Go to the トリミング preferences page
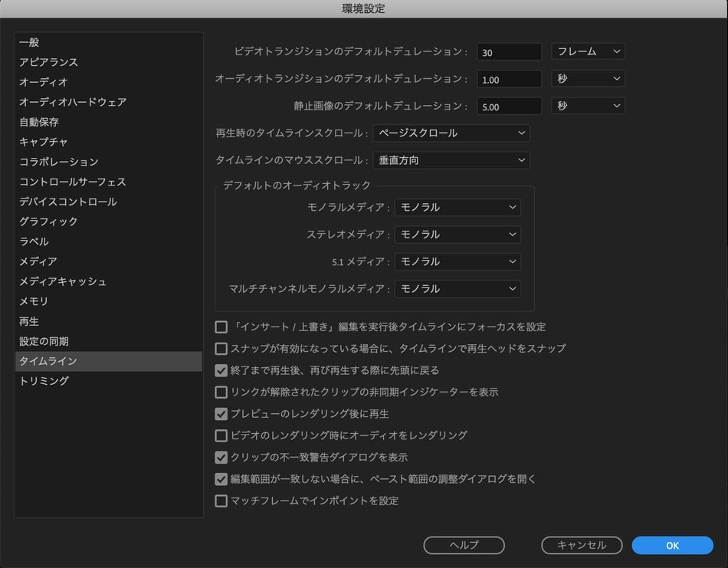 44,381
